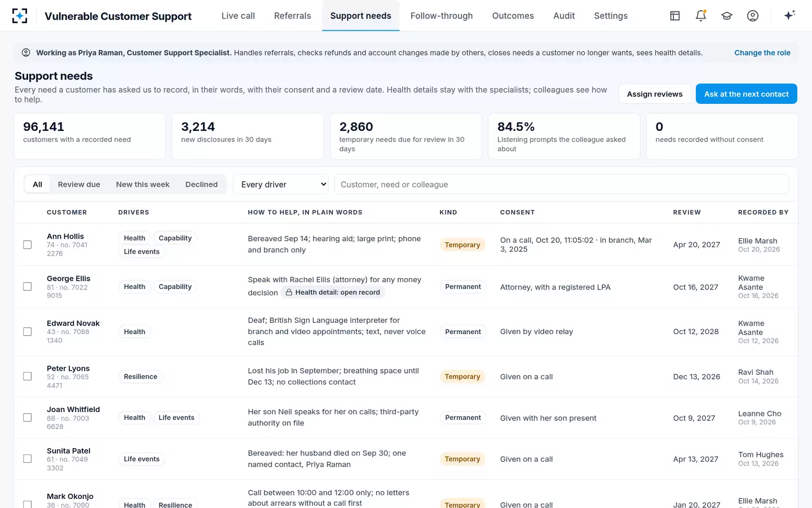Click the 2,860 temporary needs card

[x=405, y=137]
